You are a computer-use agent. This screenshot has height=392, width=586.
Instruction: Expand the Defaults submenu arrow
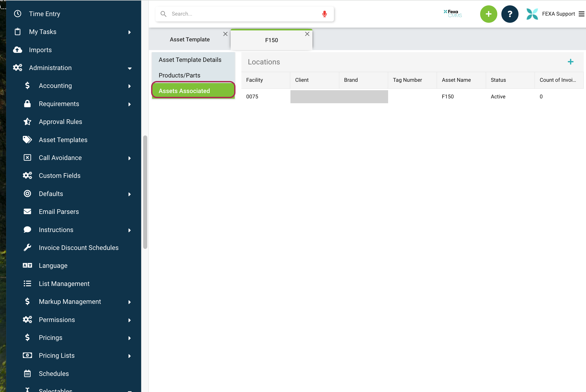[x=130, y=194]
